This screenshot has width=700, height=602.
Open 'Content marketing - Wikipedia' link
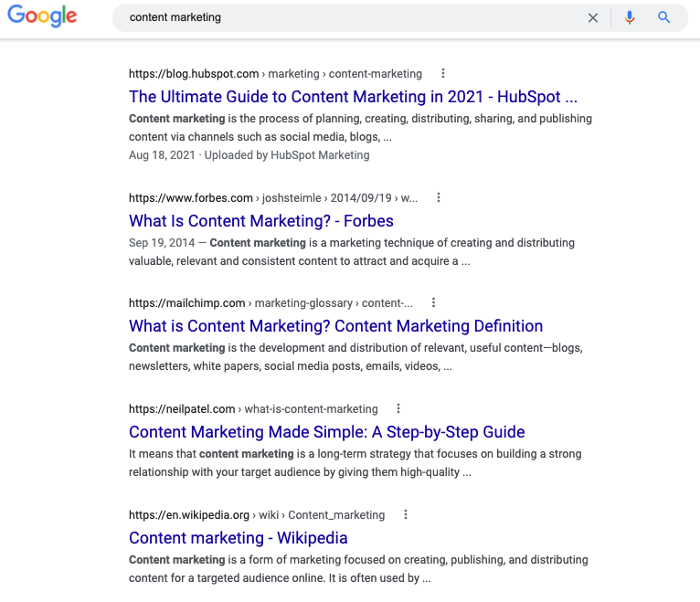(238, 538)
